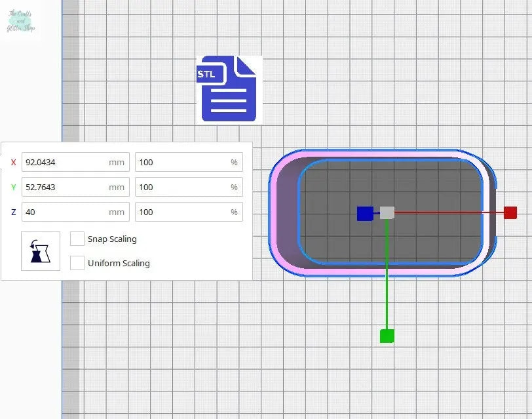Image resolution: width=532 pixels, height=419 pixels.
Task: Enable the Snap Scaling checkbox
Action: point(77,239)
